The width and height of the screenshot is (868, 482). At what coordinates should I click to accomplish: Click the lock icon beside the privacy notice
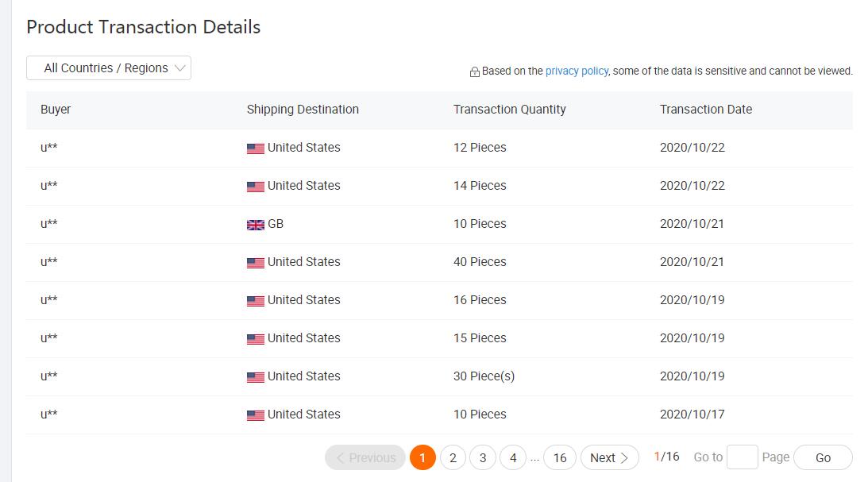pos(474,72)
